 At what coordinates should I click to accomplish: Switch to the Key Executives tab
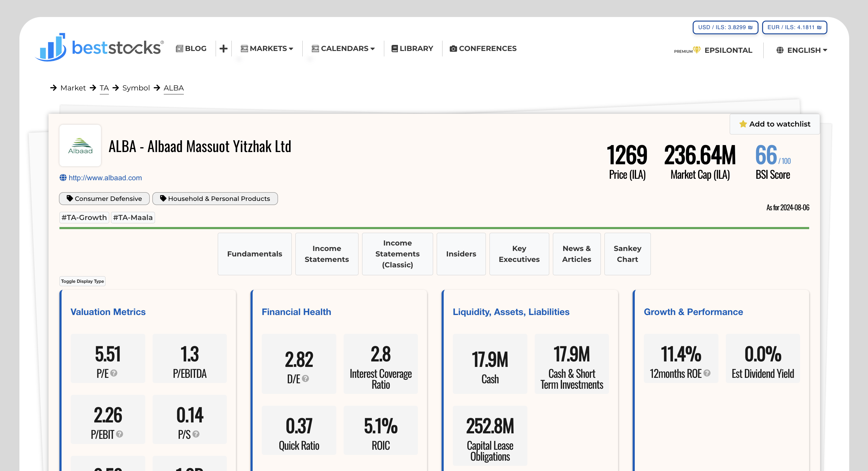pyautogui.click(x=519, y=254)
